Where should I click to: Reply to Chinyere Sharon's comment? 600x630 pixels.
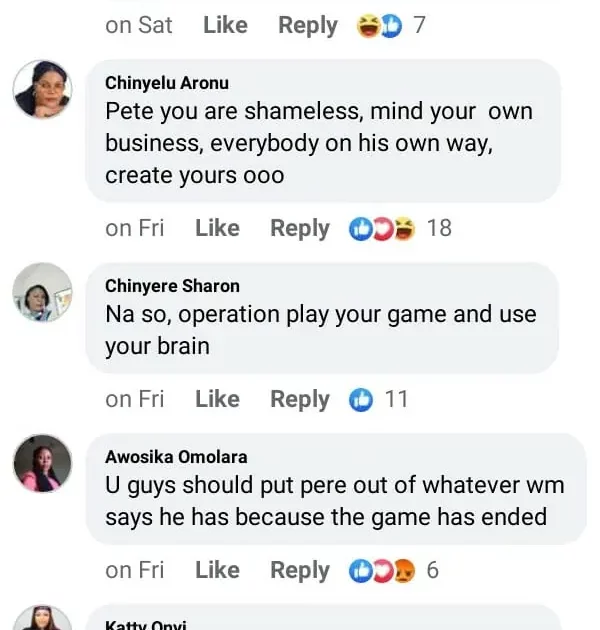click(300, 400)
